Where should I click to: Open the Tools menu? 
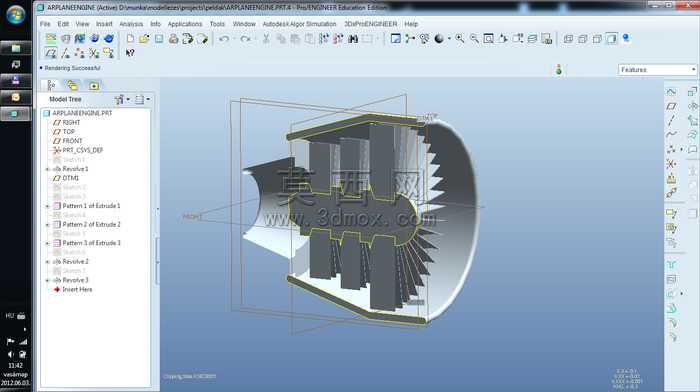click(217, 24)
